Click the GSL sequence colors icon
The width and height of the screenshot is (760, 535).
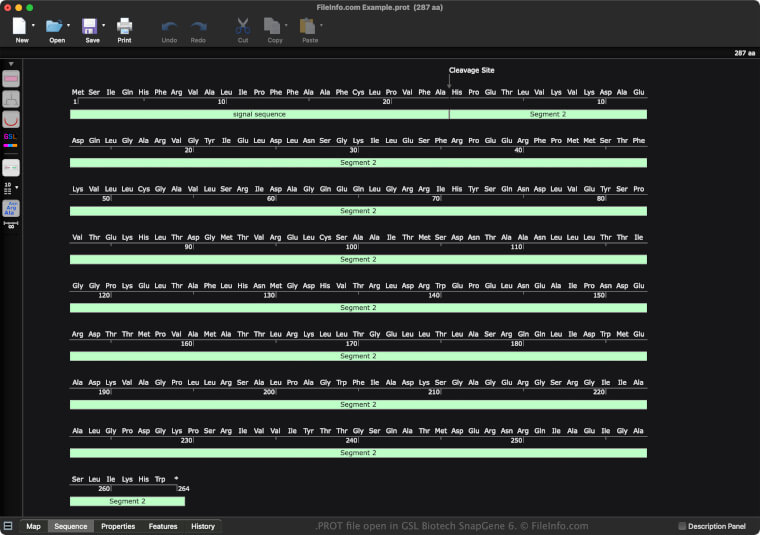click(x=11, y=140)
